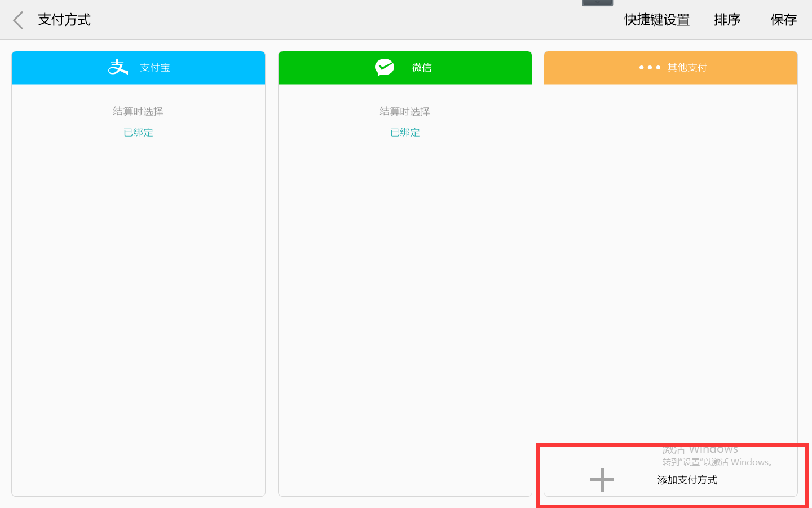Click the small handle at top center

[597, 3]
